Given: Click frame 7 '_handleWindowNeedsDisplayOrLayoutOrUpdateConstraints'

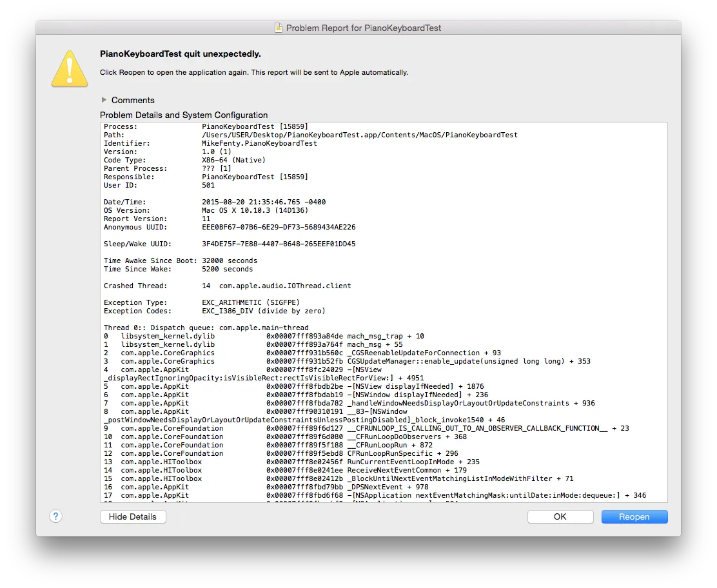Looking at the screenshot, I should click(458, 403).
